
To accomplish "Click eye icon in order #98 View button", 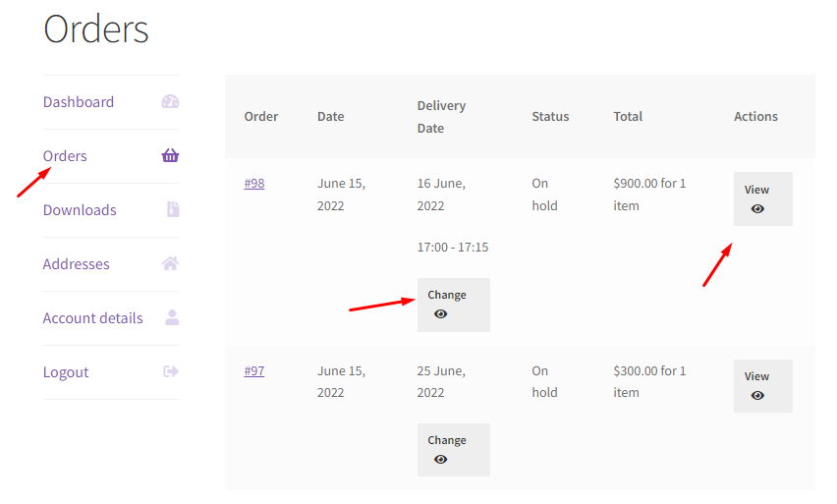I will click(757, 208).
